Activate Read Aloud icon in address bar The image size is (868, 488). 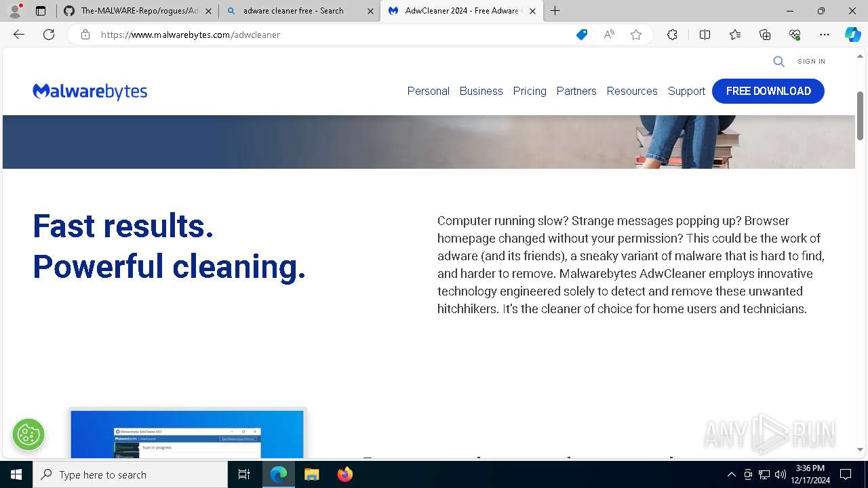(609, 35)
